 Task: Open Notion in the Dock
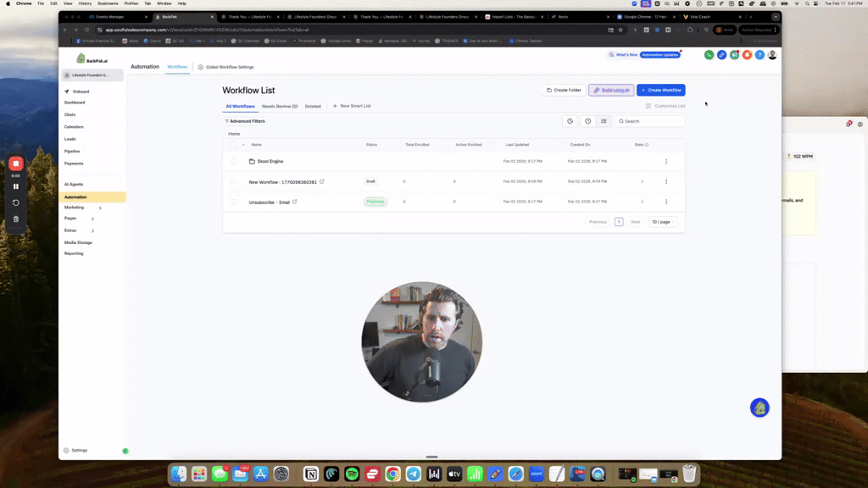pos(310,474)
